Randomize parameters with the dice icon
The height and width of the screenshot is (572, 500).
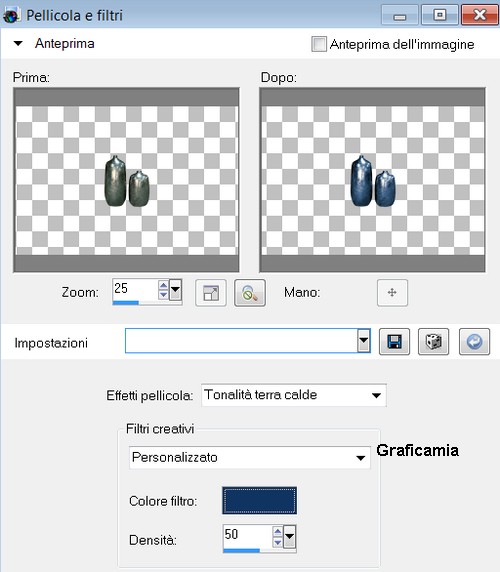click(x=433, y=342)
